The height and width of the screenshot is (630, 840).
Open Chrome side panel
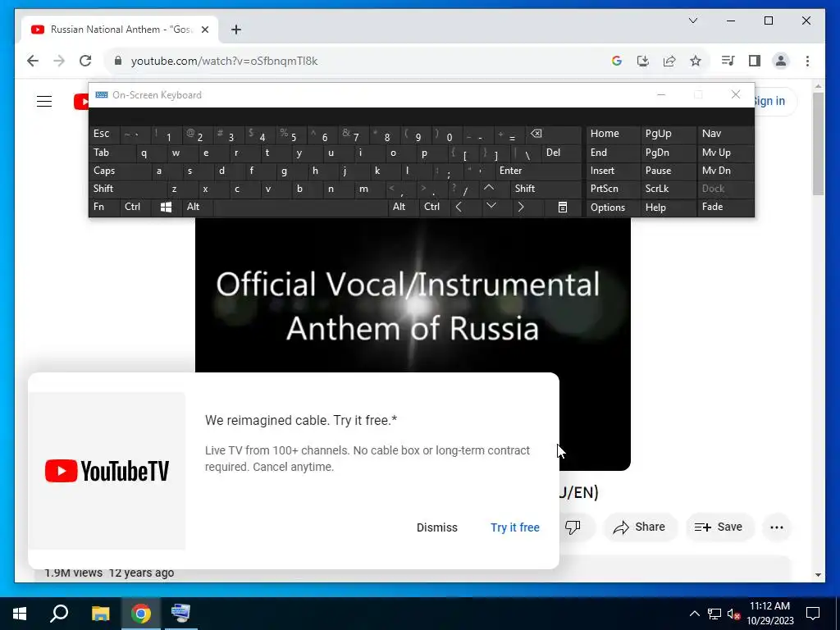[x=755, y=61]
